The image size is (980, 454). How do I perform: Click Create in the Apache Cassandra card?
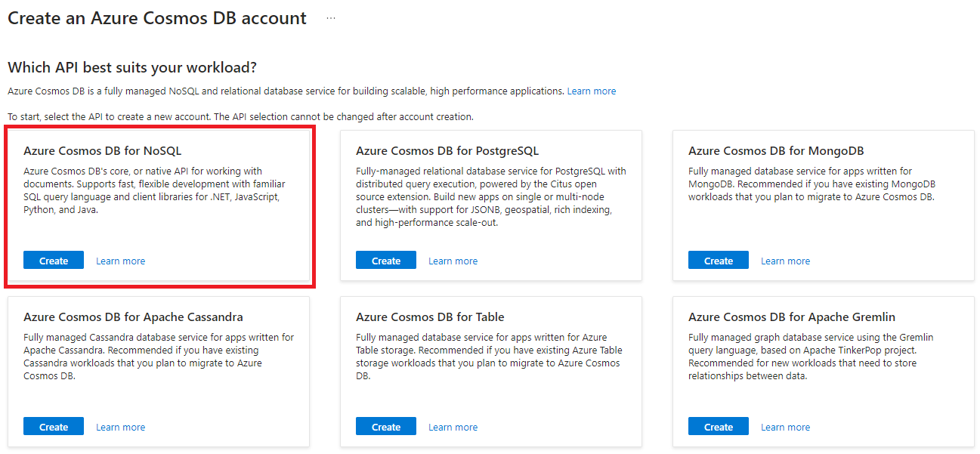click(x=54, y=427)
